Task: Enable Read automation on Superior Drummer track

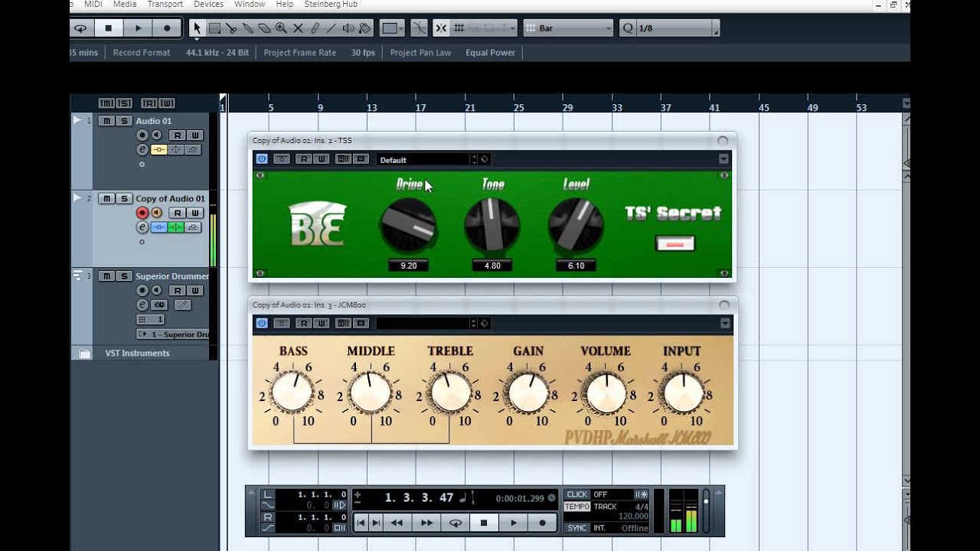Action: pyautogui.click(x=178, y=291)
